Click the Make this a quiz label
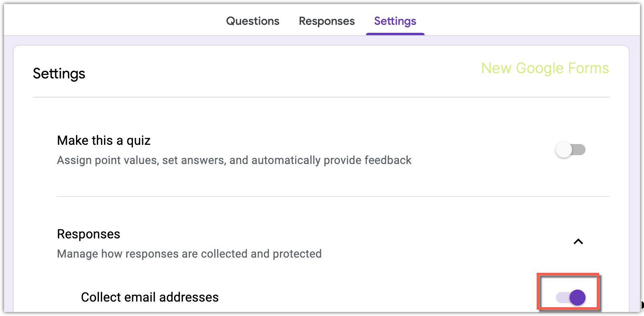644x316 pixels. [104, 140]
